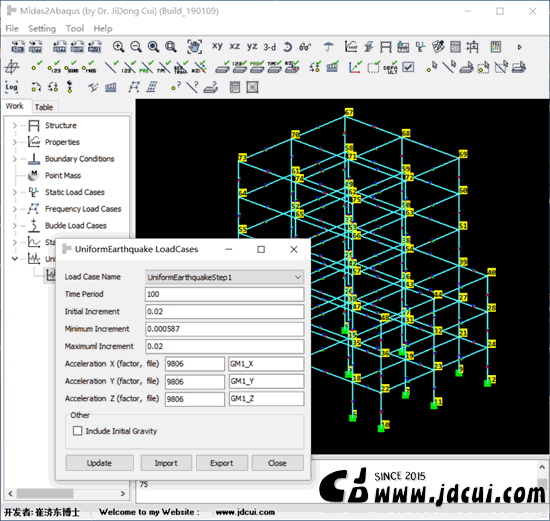This screenshot has height=521, width=550.
Task: Click the first import file icon
Action: [x=18, y=47]
